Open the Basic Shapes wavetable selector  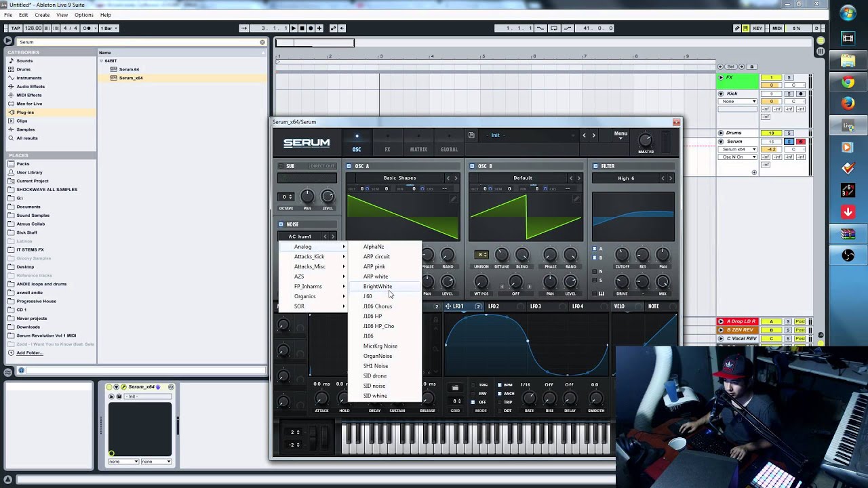(x=400, y=178)
